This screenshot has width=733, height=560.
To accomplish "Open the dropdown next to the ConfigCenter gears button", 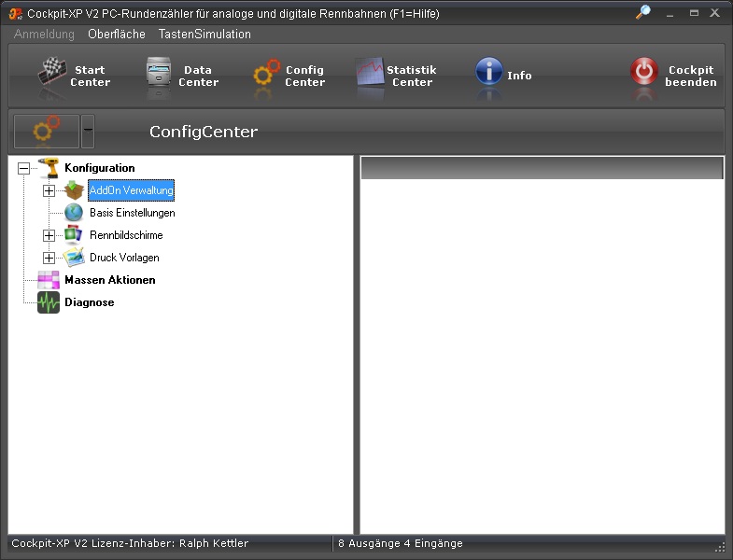I will coord(88,132).
